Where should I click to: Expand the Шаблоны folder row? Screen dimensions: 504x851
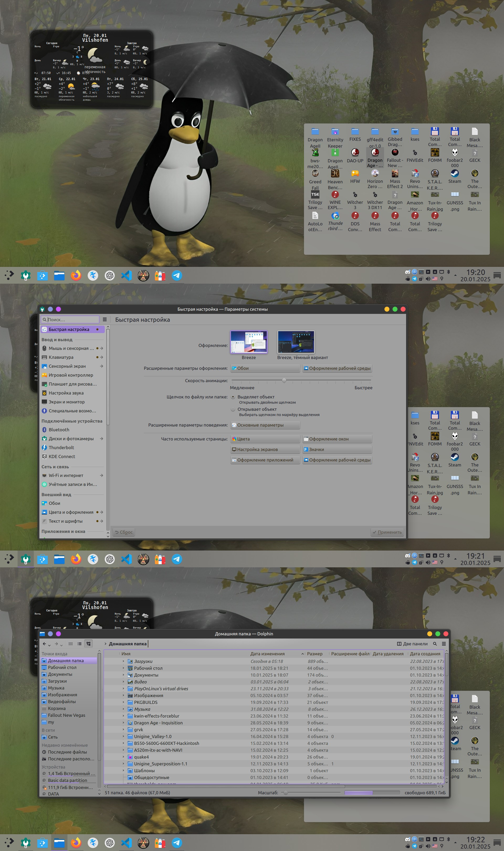123,770
